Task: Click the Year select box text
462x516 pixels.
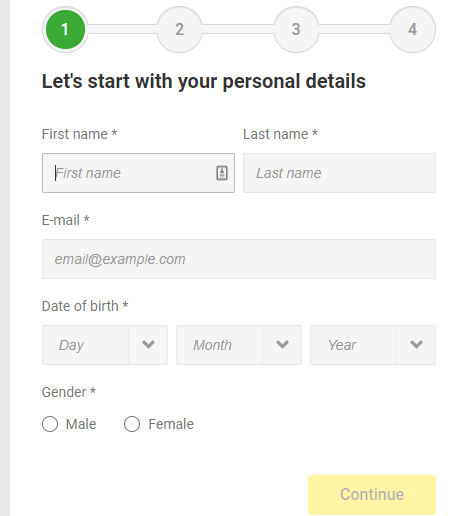Action: [x=342, y=345]
